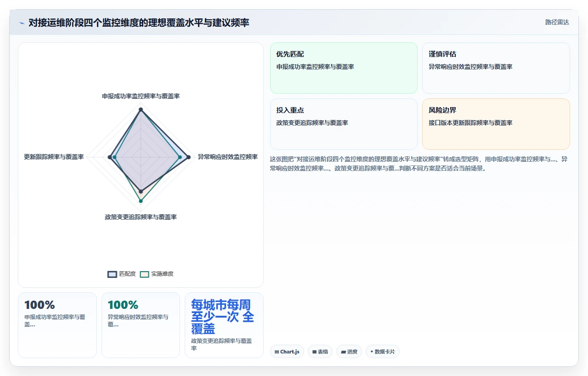Click radar axis label 异常响应时效监控频率

(x=228, y=157)
